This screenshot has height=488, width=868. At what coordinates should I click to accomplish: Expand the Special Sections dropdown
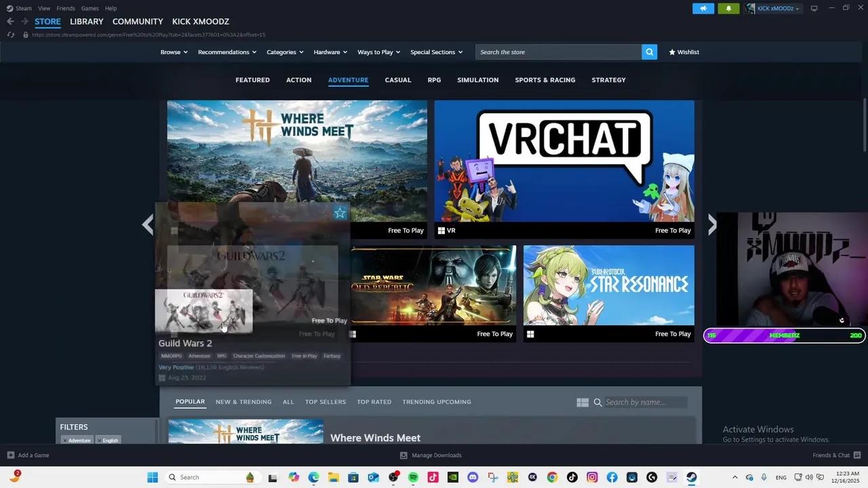click(436, 52)
